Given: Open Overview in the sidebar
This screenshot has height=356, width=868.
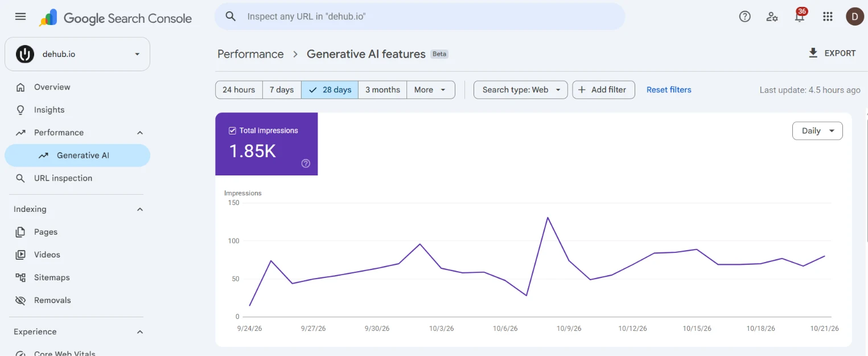Looking at the screenshot, I should coord(77,87).
